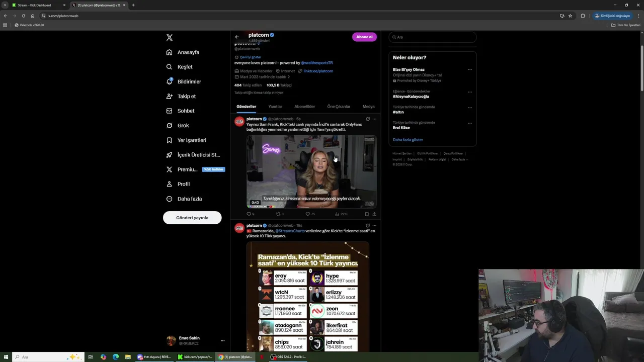The image size is (644, 362).
Task: Open more options on Sam Frank post
Action: tap(374, 119)
